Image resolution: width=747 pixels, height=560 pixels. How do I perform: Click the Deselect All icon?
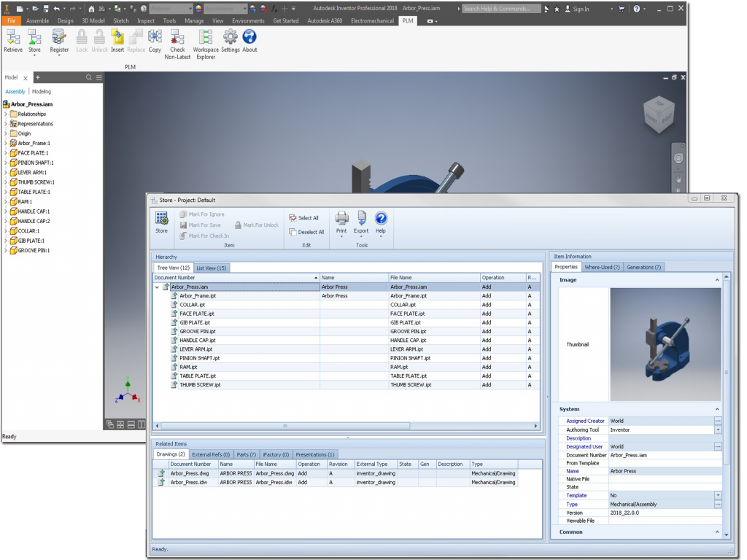coord(293,232)
